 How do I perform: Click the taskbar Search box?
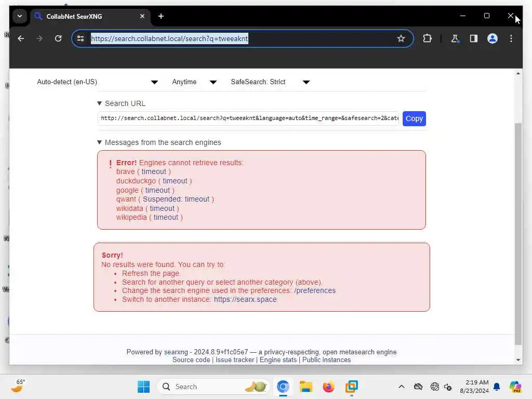[213, 387]
